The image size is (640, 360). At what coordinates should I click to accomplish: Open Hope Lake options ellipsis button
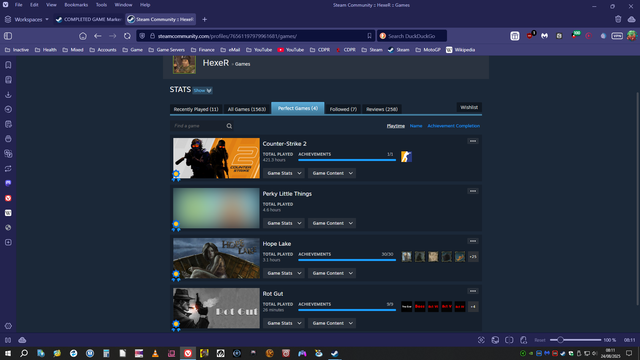click(x=473, y=241)
